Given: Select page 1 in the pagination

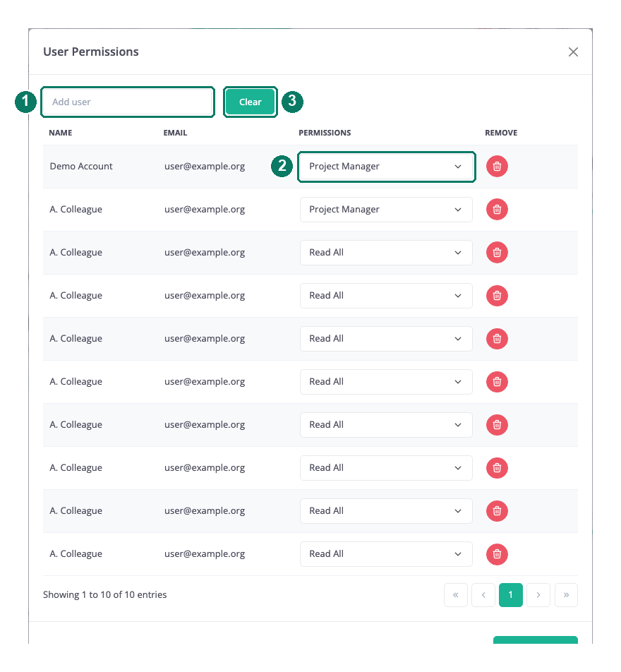Looking at the screenshot, I should 510,595.
